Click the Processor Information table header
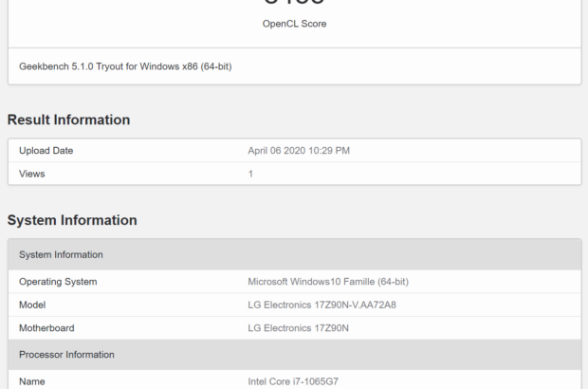Viewport: 588px width, 389px height. point(66,355)
